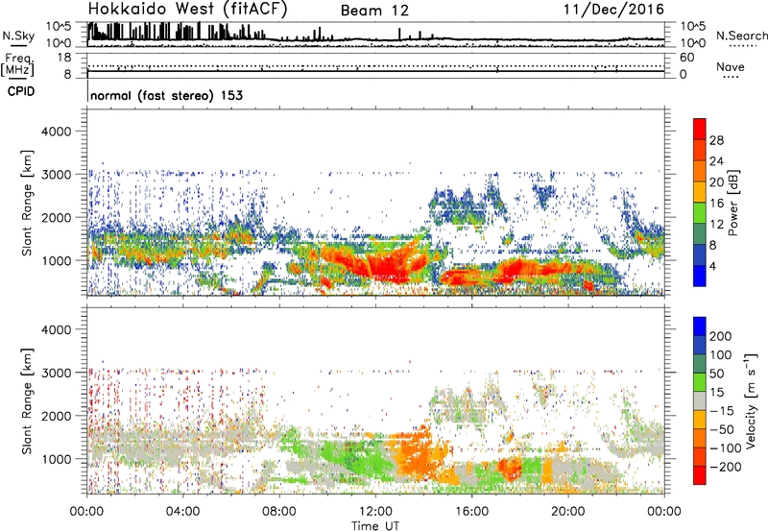Click the '-15' value on Velocity colorbar

point(722,411)
